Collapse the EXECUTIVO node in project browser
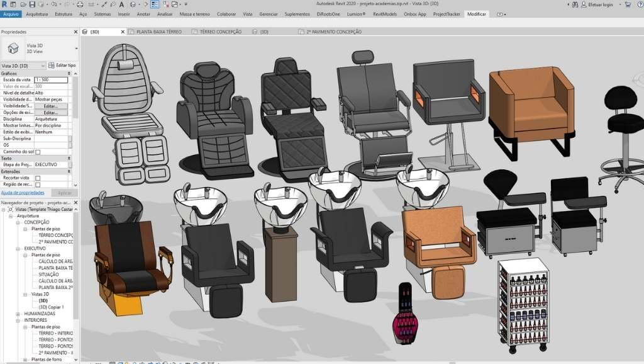 [19, 249]
